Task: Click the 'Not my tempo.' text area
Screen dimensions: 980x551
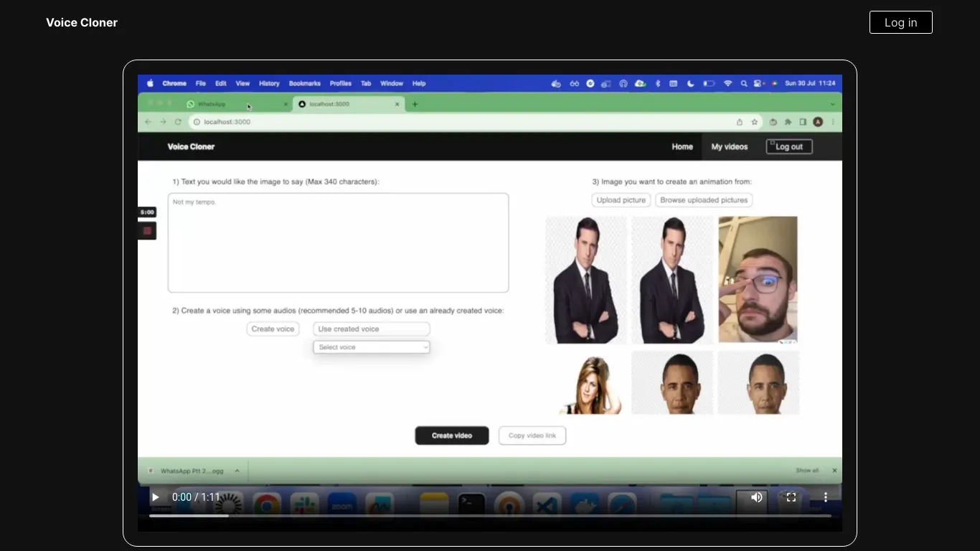Action: pyautogui.click(x=339, y=242)
